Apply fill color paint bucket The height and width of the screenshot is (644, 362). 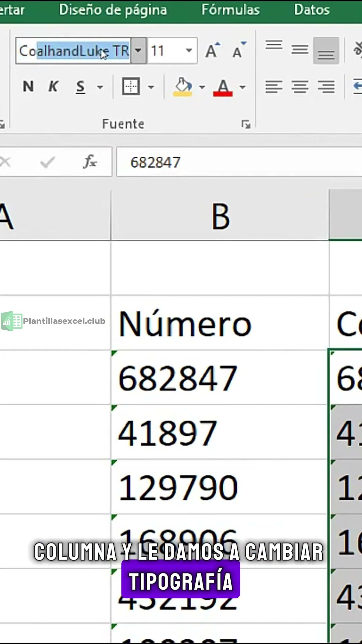click(183, 87)
